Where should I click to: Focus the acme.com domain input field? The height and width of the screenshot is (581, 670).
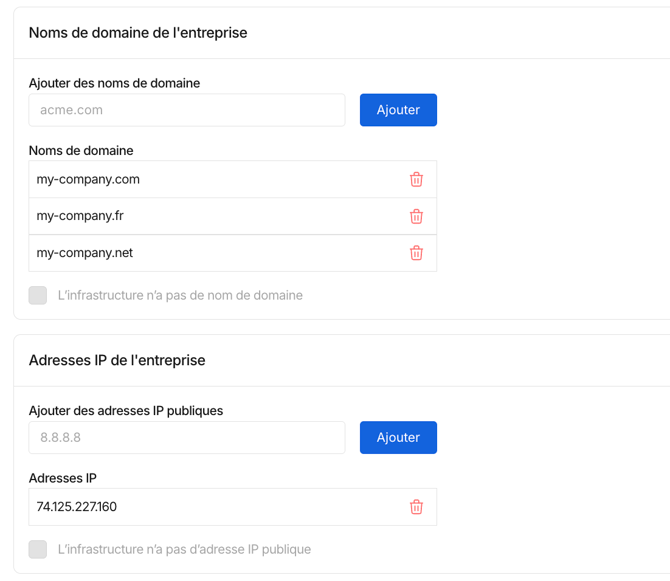187,110
